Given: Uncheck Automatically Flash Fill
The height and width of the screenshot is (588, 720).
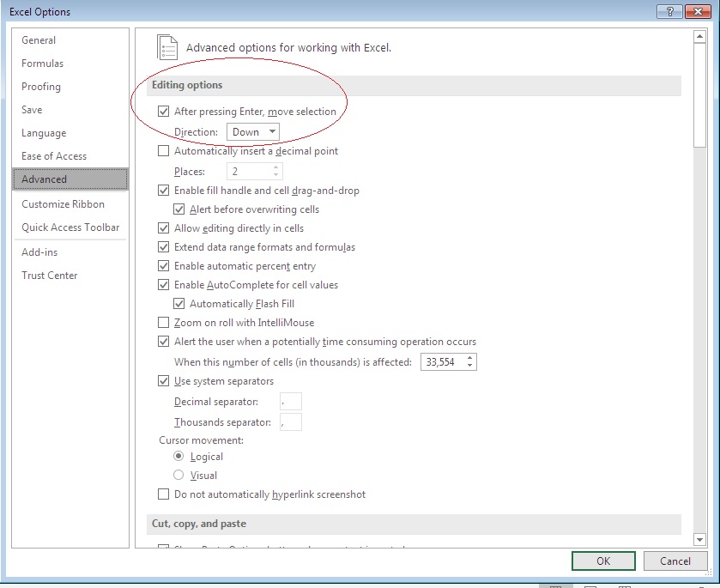Looking at the screenshot, I should coord(179,304).
